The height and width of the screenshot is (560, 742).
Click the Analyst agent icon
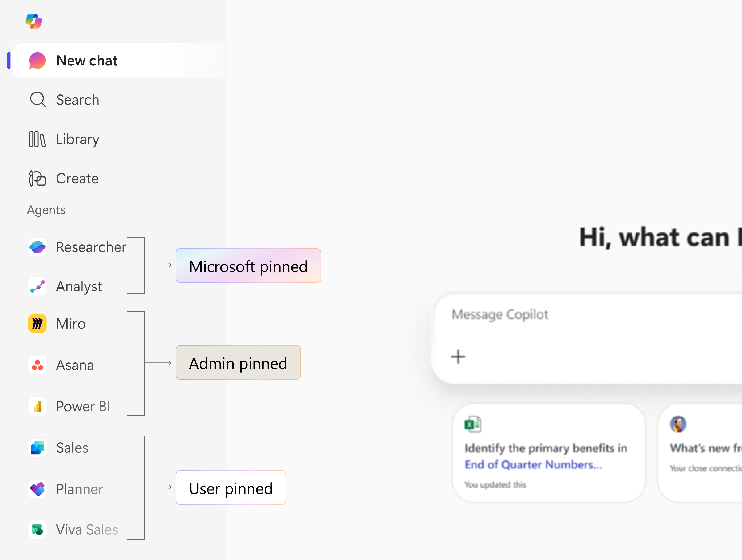pos(37,287)
